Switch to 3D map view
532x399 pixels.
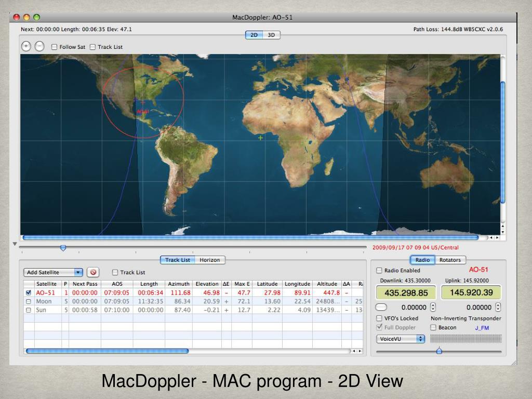click(271, 35)
